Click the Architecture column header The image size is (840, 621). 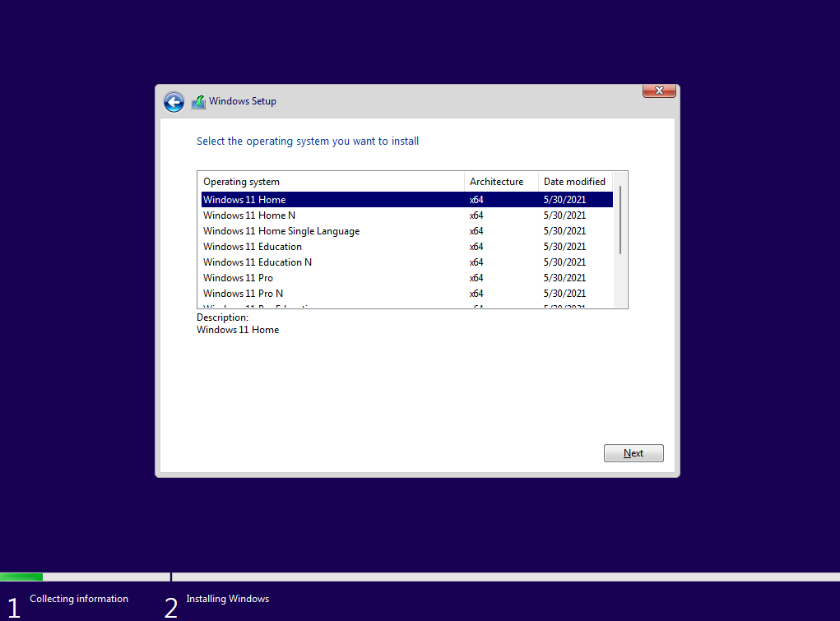(x=501, y=182)
